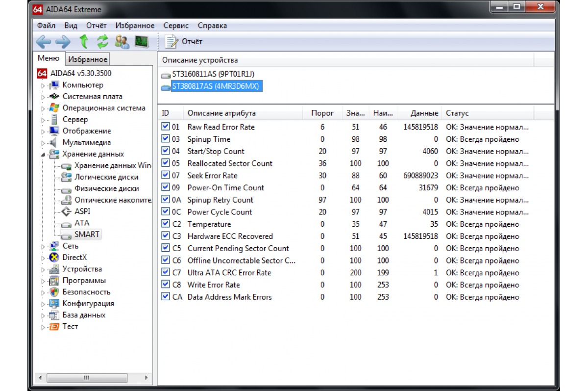The width and height of the screenshot is (588, 391).
Task: Open the users icon in the toolbar
Action: point(122,42)
